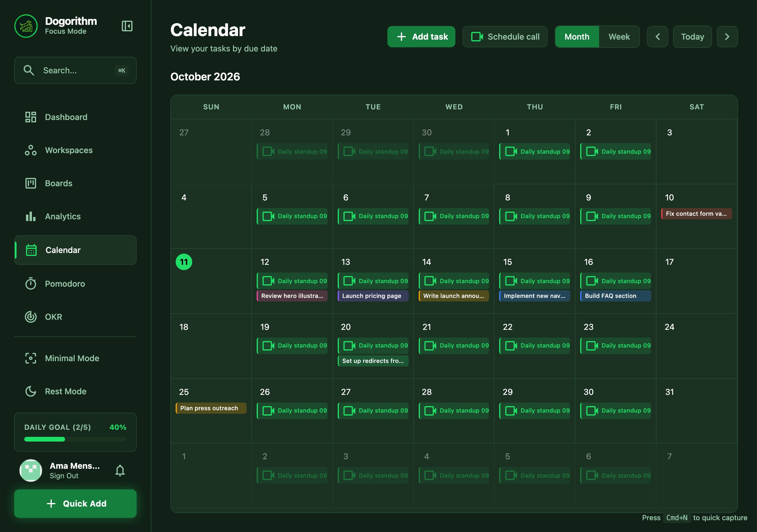Click Ama Mensah's avatar
The width and height of the screenshot is (757, 532).
(x=31, y=470)
